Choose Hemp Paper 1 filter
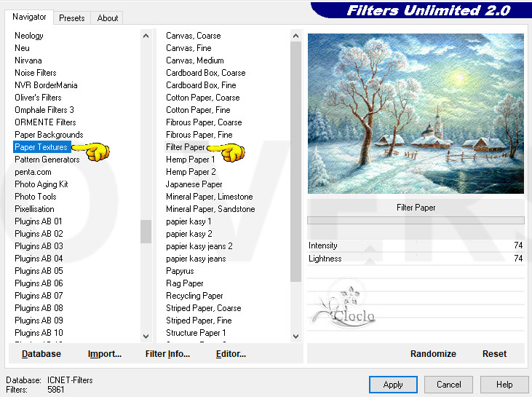 (191, 160)
